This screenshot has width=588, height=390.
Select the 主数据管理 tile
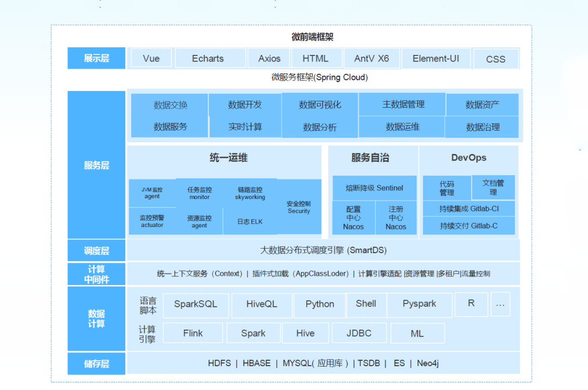click(402, 104)
